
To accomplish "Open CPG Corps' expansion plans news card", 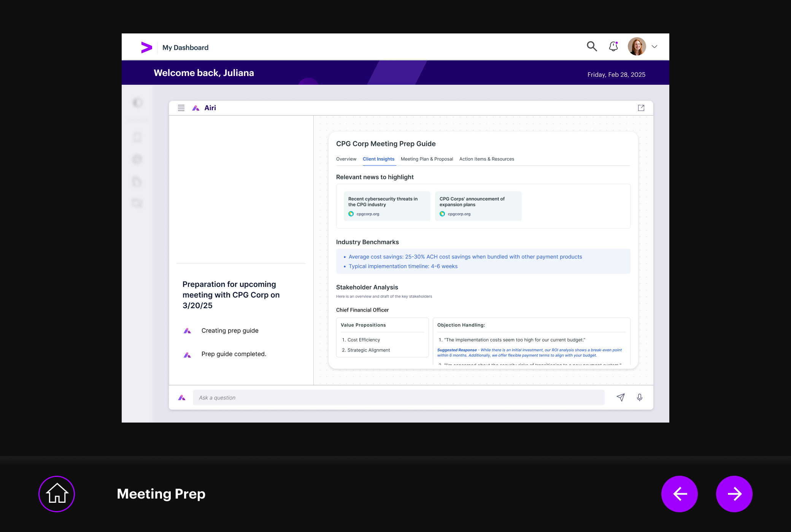I will [478, 206].
